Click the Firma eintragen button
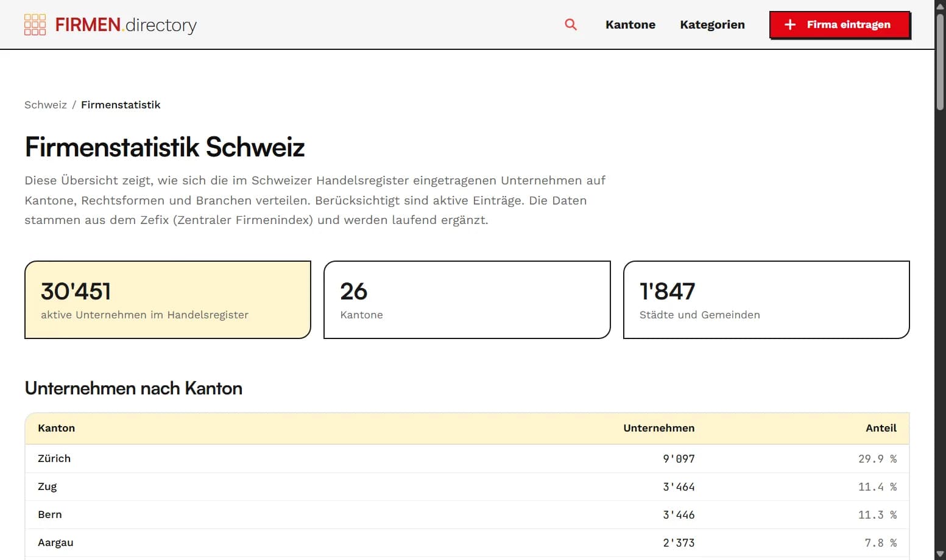Image resolution: width=946 pixels, height=560 pixels. (x=839, y=24)
